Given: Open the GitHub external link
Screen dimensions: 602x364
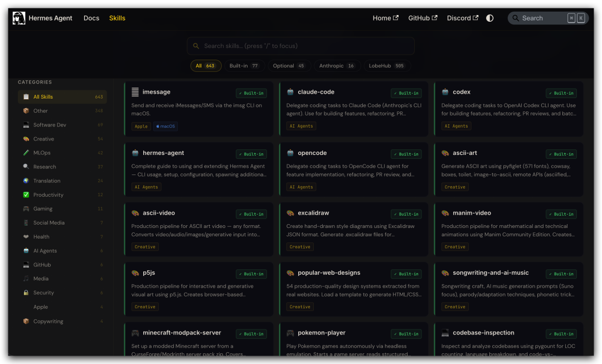Looking at the screenshot, I should tap(423, 18).
